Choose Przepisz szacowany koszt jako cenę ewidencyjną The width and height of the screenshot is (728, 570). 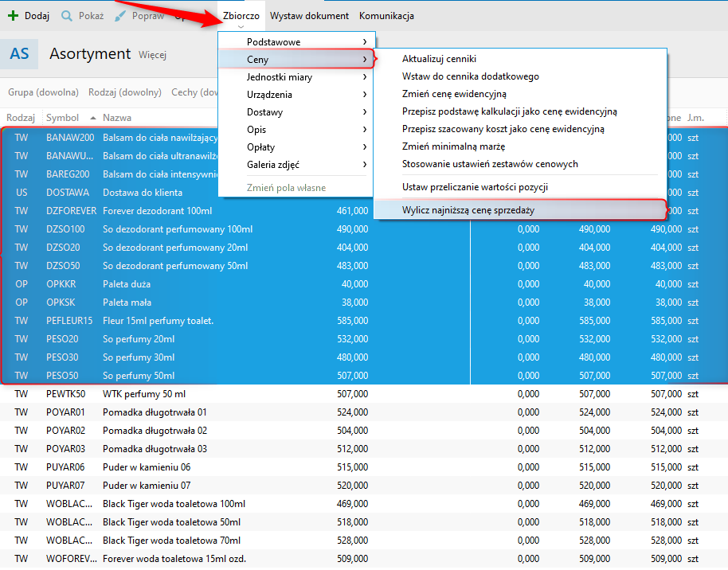(520, 129)
